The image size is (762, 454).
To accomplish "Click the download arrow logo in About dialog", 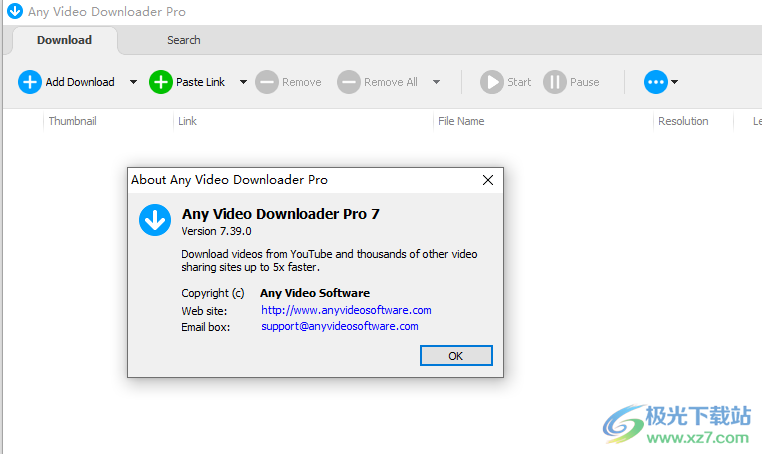I will tap(155, 220).
